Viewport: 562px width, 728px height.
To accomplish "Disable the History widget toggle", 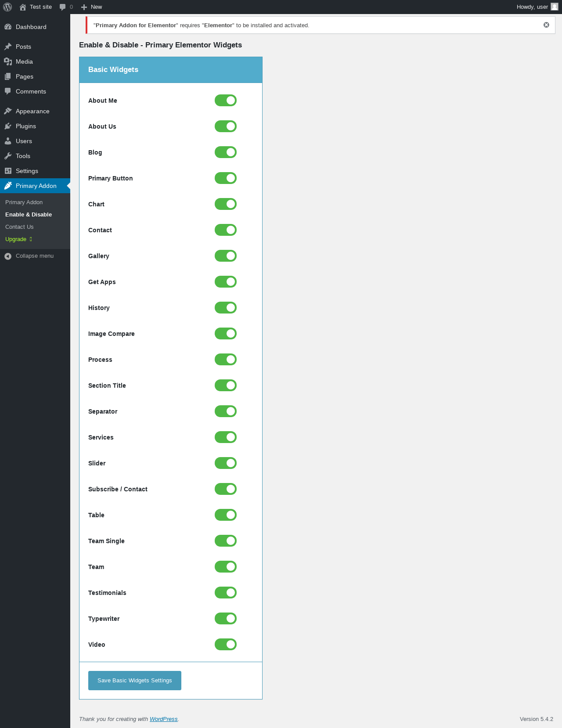I will coord(226,308).
